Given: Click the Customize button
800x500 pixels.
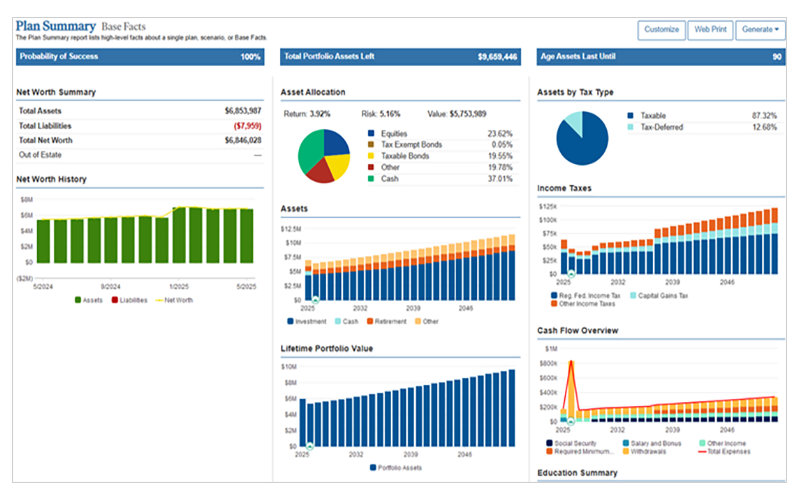Looking at the screenshot, I should click(x=661, y=29).
